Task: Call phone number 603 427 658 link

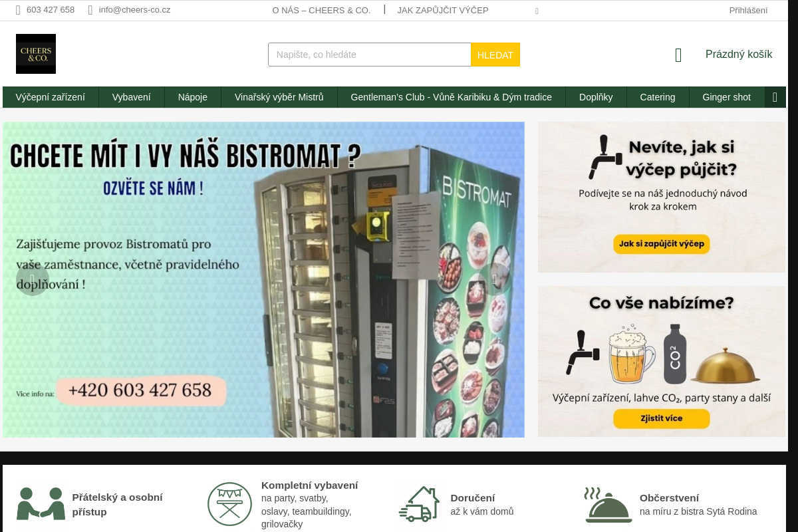Action: [x=51, y=10]
